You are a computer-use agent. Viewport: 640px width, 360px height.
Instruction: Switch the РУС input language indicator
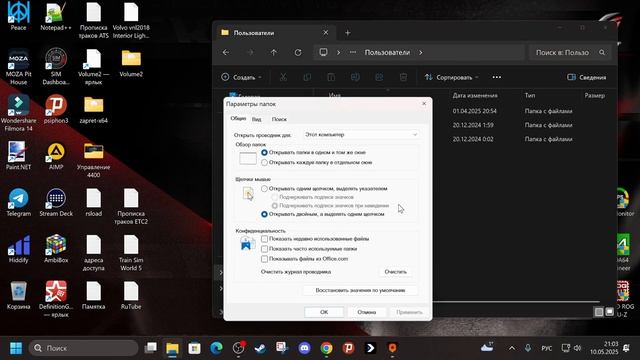pyautogui.click(x=547, y=348)
